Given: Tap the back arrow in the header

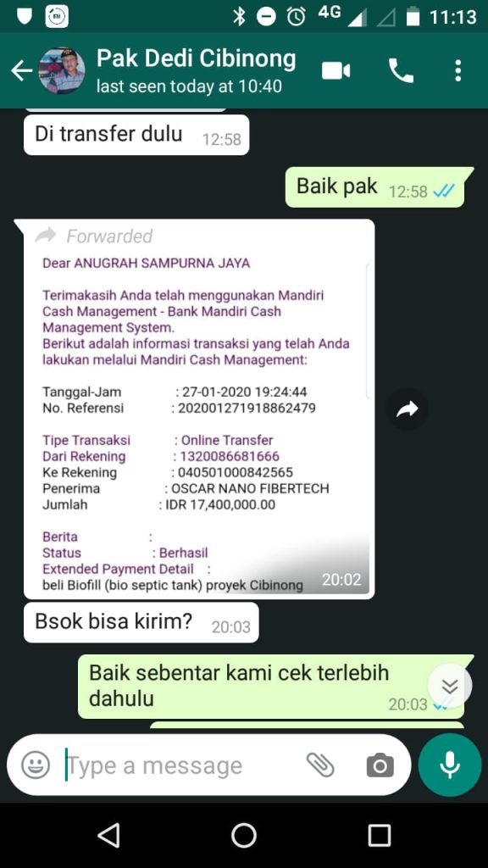Looking at the screenshot, I should (x=21, y=71).
